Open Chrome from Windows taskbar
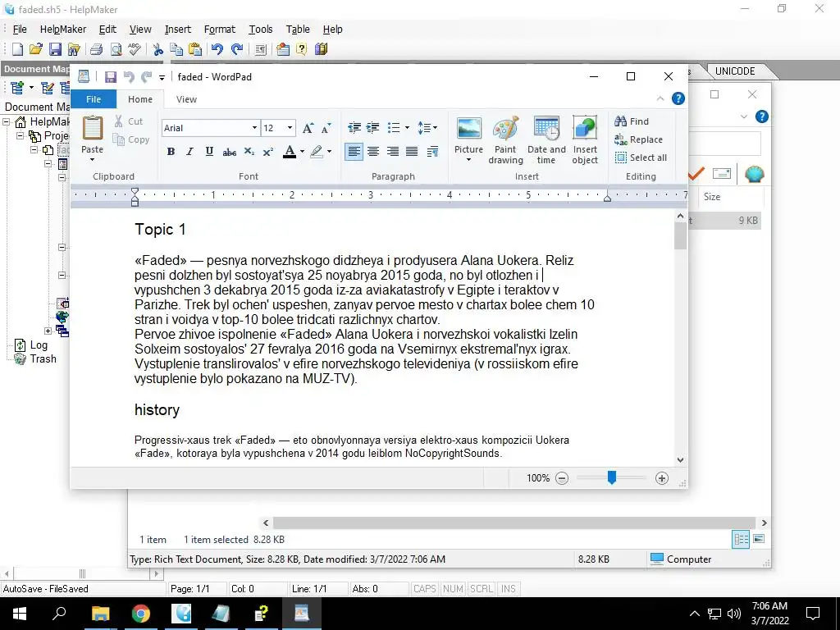This screenshot has width=840, height=630. [141, 614]
